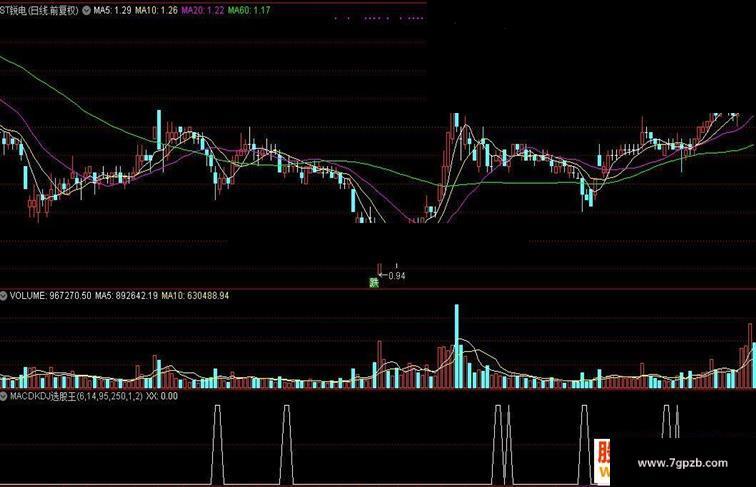Click the tallest cyan volume bar

457,346
